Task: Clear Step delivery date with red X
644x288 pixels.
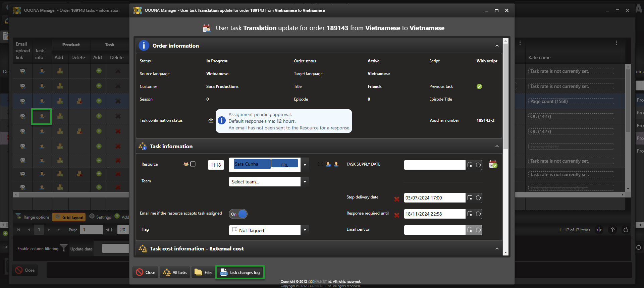Action: coord(397,199)
